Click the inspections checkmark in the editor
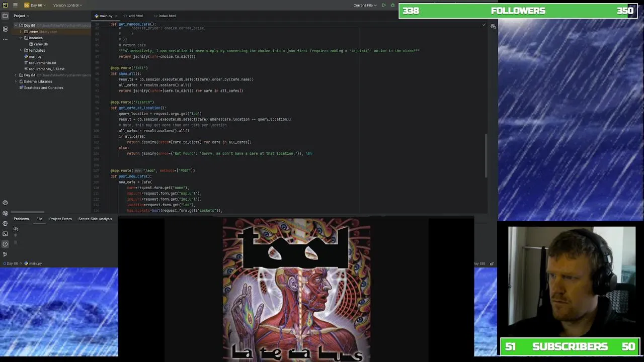Image resolution: width=644 pixels, height=362 pixels. point(484,25)
